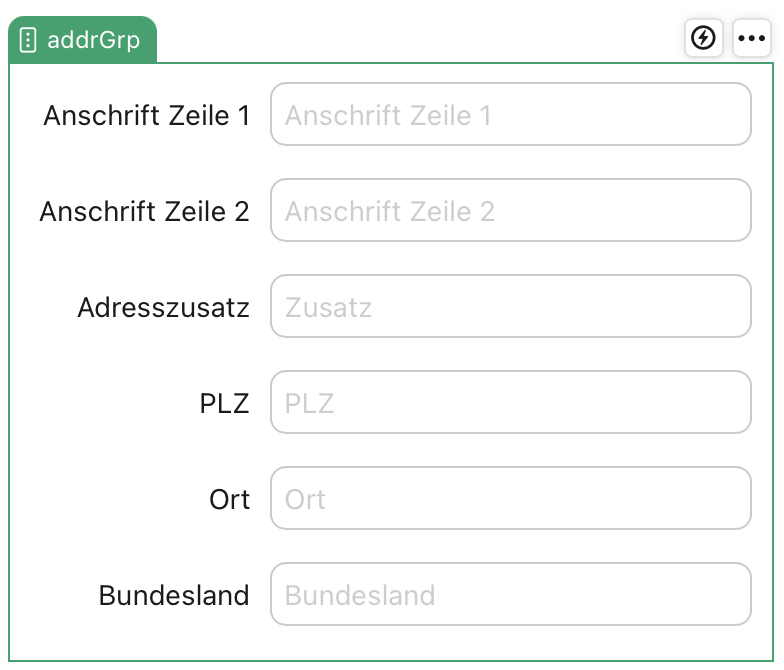Click the PLZ input box
Viewport: 784px width, 670px height.
pyautogui.click(x=510, y=402)
